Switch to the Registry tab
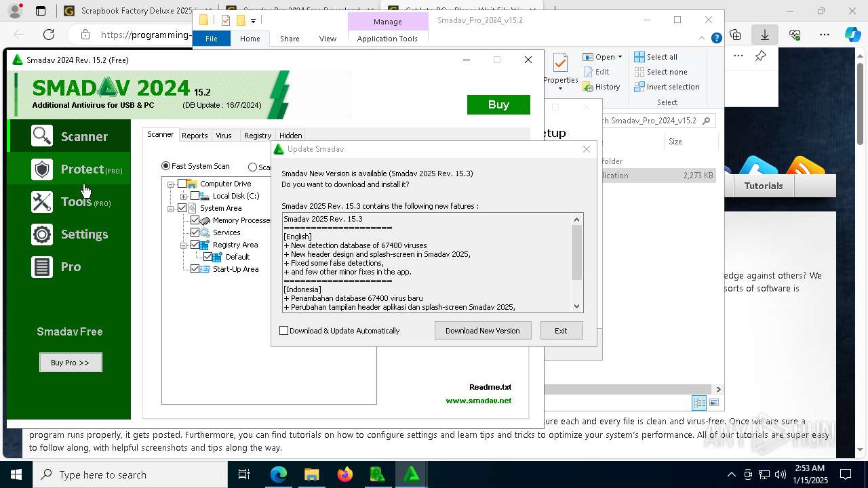868x488 pixels. point(258,136)
